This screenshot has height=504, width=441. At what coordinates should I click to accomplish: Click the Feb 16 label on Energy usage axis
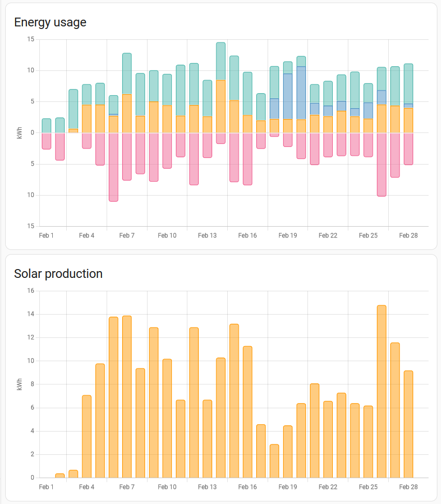247,235
